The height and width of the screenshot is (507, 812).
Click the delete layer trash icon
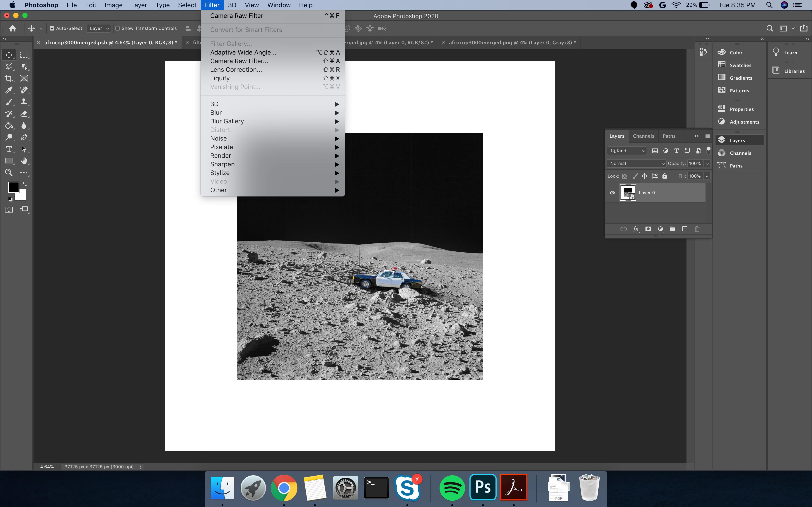coord(697,229)
